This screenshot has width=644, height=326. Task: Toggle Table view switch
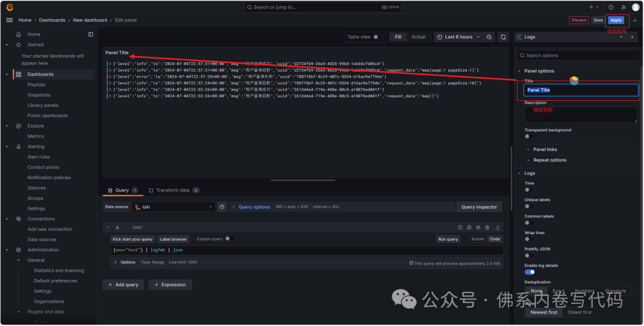pos(378,37)
